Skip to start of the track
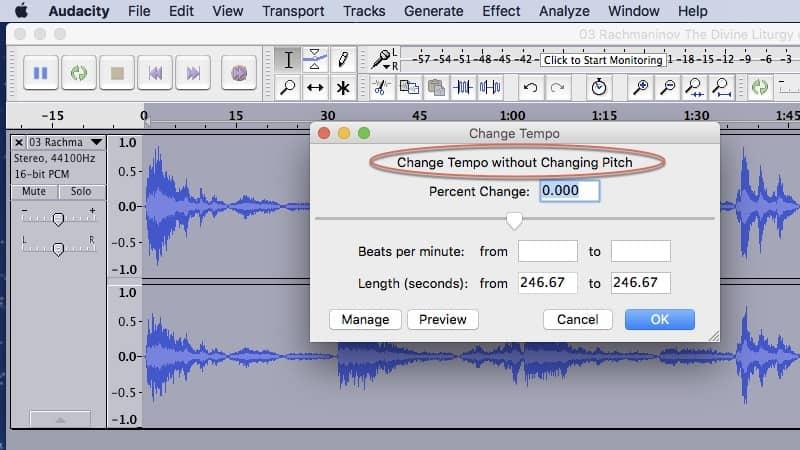800x450 pixels. pyautogui.click(x=155, y=73)
